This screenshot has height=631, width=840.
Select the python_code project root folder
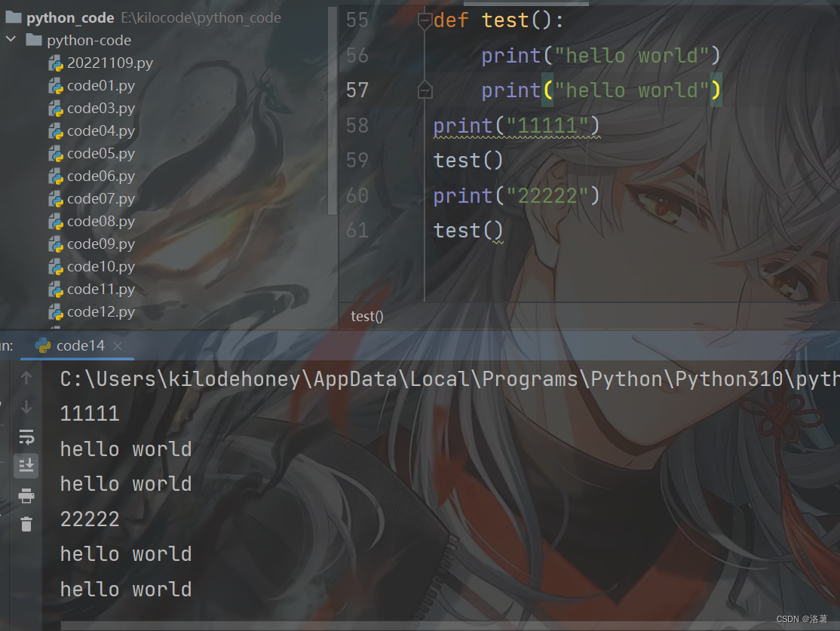[70, 17]
